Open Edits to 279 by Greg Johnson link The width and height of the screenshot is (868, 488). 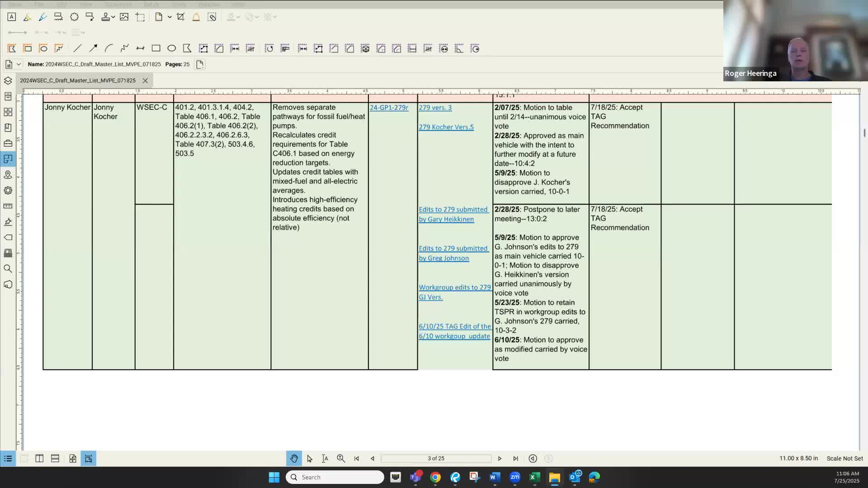pos(453,253)
